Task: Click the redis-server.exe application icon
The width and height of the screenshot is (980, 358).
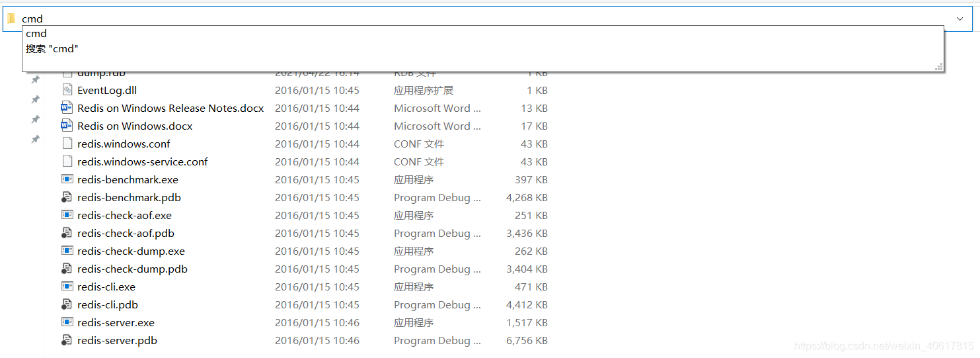Action: (67, 322)
